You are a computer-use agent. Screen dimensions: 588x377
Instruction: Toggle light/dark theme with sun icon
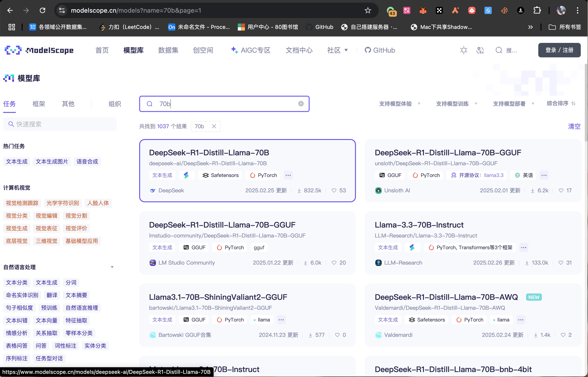463,50
